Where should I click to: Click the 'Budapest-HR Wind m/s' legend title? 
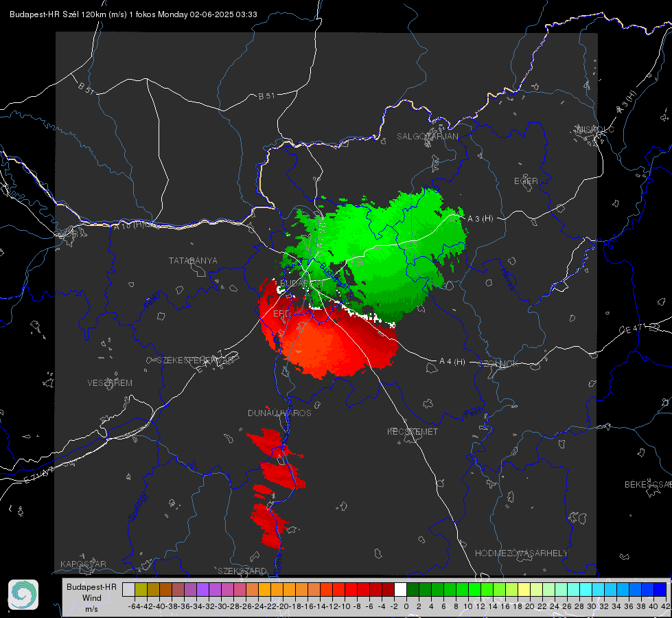click(x=92, y=598)
